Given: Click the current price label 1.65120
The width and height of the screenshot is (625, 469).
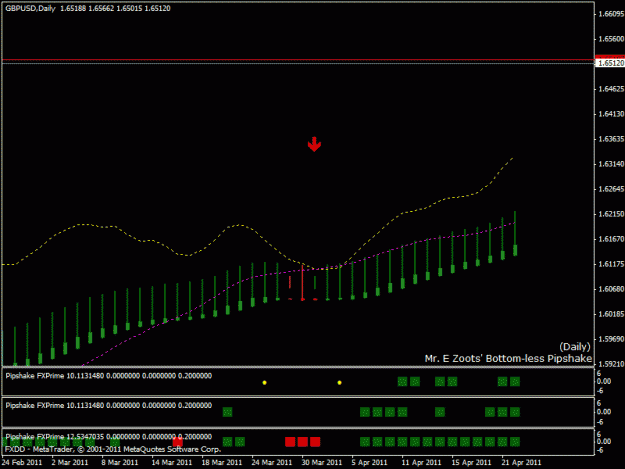Looking at the screenshot, I should [610, 63].
